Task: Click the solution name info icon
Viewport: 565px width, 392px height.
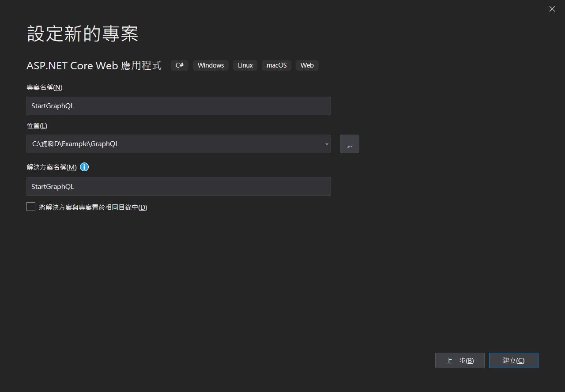Action: click(84, 167)
